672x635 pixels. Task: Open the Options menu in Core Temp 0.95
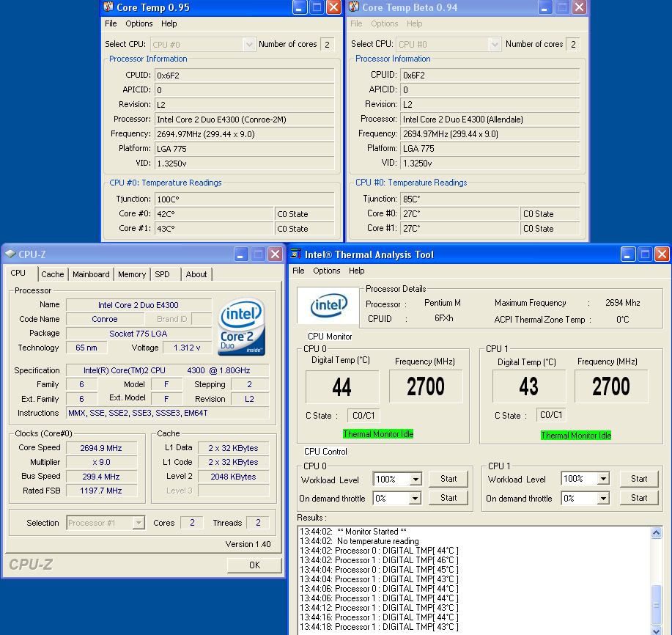tap(139, 23)
